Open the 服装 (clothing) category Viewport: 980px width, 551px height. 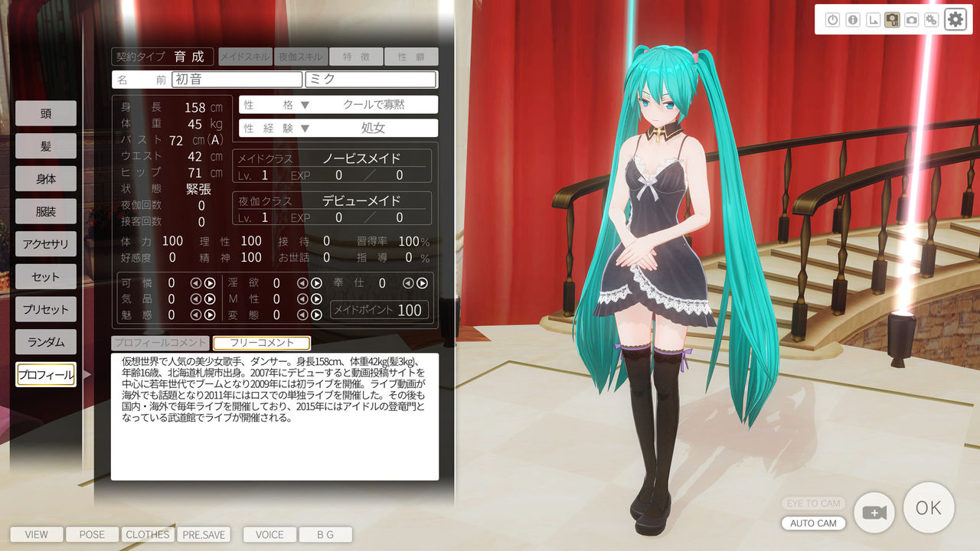[x=46, y=211]
